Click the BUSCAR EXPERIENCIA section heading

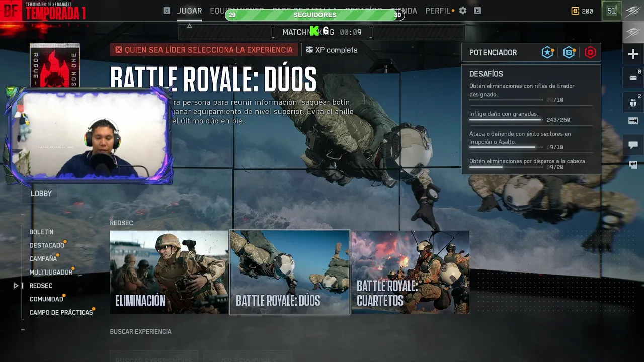click(141, 332)
